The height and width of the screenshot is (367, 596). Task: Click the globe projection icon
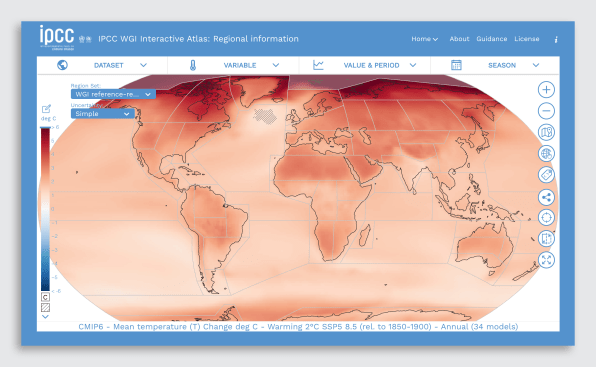point(546,153)
